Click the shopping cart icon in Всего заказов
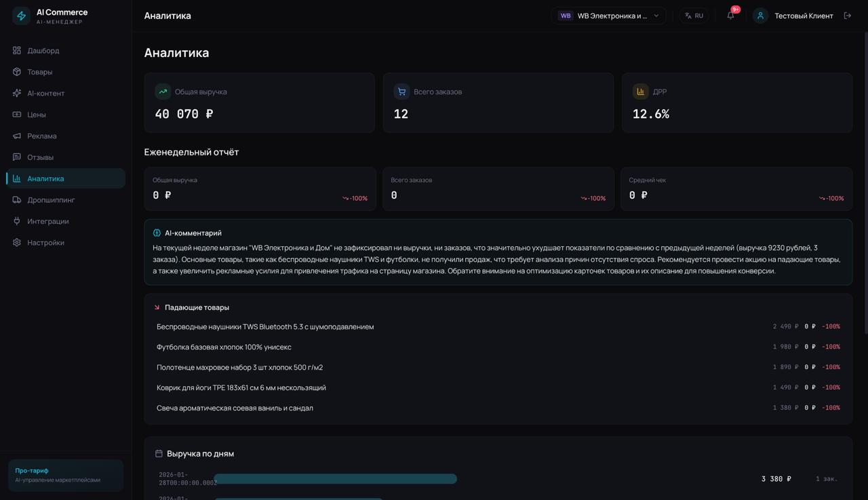Image resolution: width=868 pixels, height=500 pixels. click(x=401, y=92)
